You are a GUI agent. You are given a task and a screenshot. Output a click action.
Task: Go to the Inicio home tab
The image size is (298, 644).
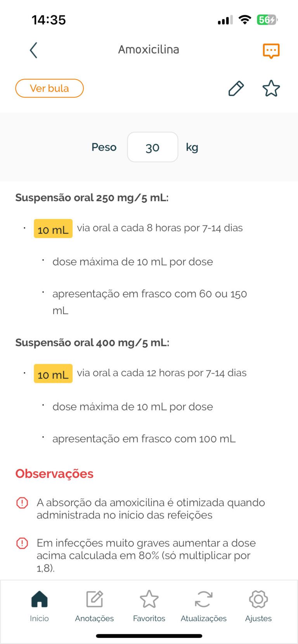[39, 606]
